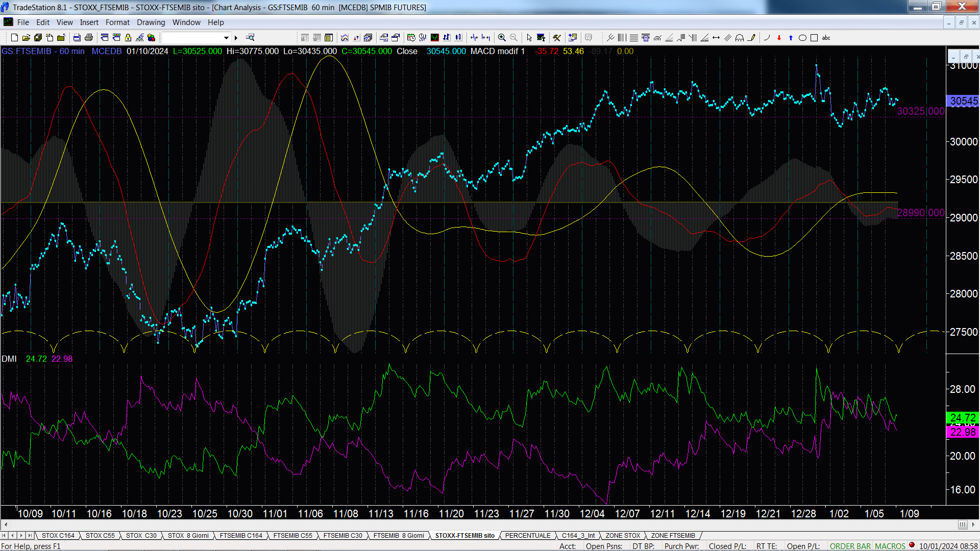Click the Zoom Out magnifier icon

tap(513, 37)
